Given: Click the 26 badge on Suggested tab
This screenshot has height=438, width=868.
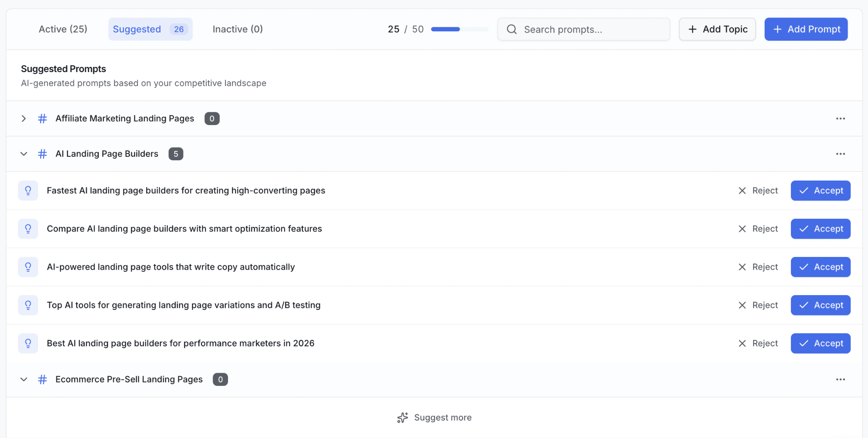Looking at the screenshot, I should (x=179, y=29).
